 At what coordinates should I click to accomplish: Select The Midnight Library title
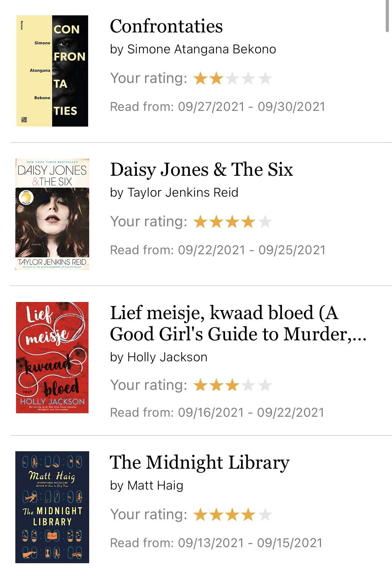(200, 463)
